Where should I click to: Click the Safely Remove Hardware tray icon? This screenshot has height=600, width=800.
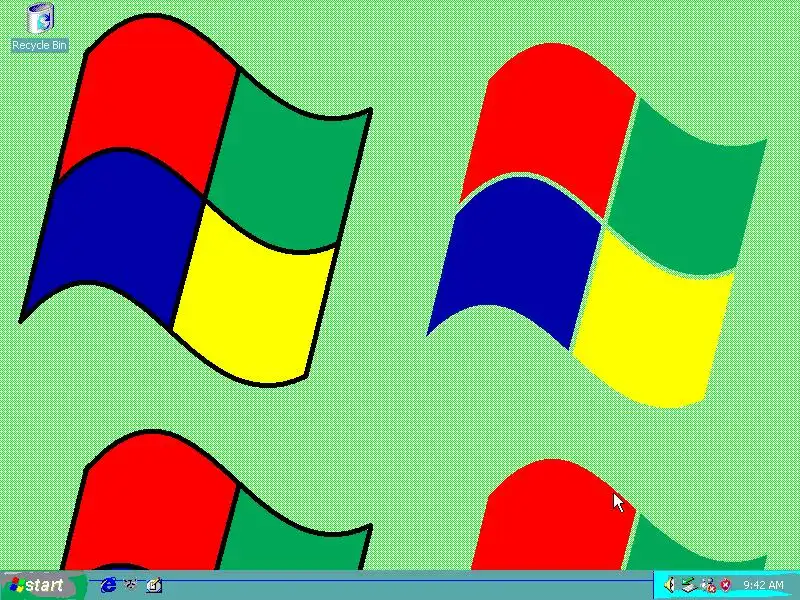pyautogui.click(x=689, y=585)
